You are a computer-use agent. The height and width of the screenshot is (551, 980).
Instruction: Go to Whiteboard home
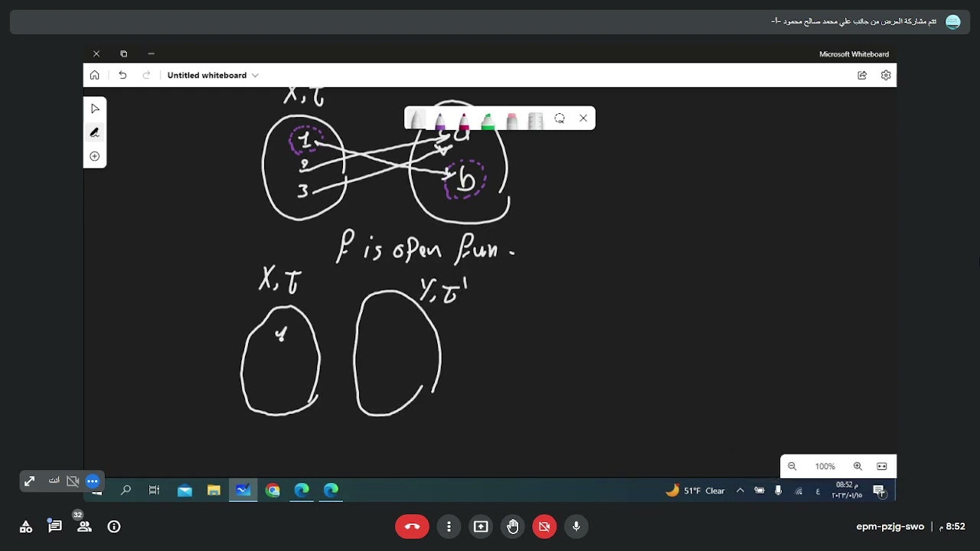95,75
